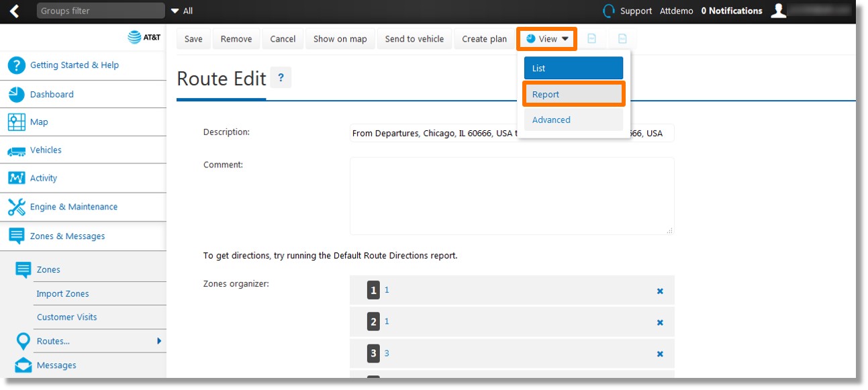Toggle the View dropdown button

click(547, 39)
